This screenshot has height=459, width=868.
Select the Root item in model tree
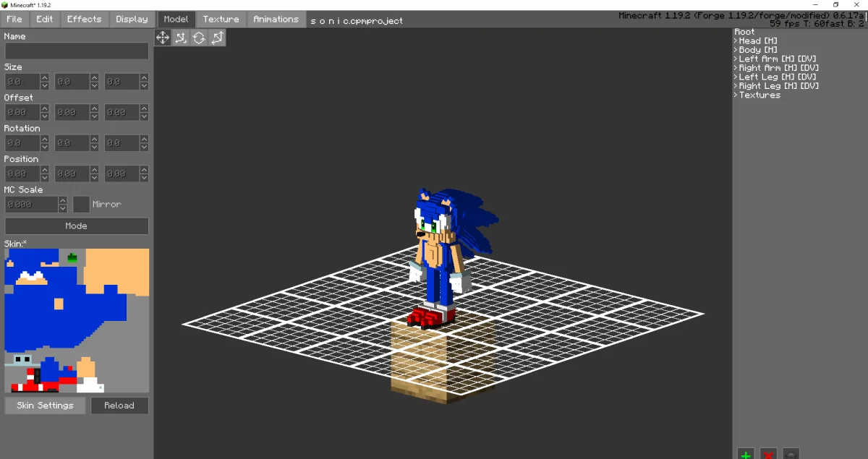[x=744, y=32]
